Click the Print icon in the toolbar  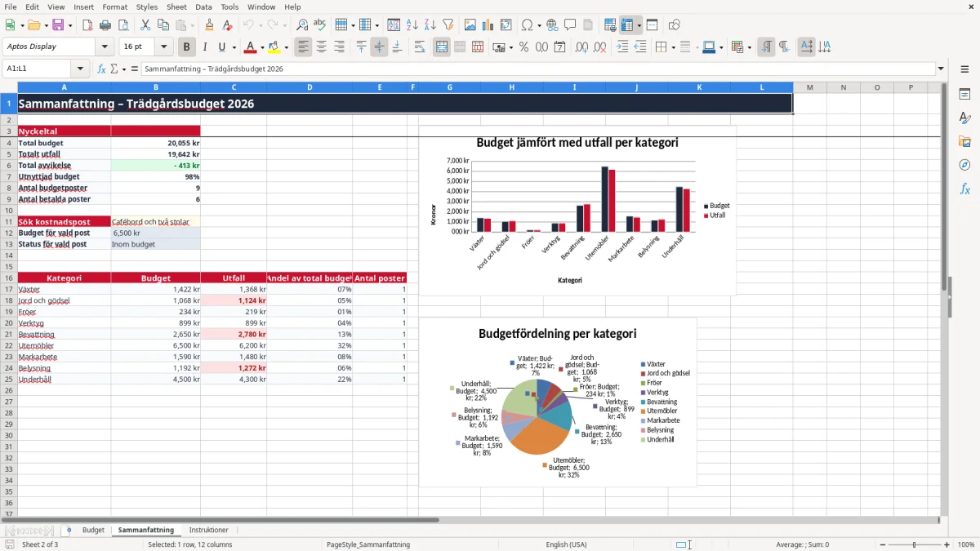click(105, 25)
